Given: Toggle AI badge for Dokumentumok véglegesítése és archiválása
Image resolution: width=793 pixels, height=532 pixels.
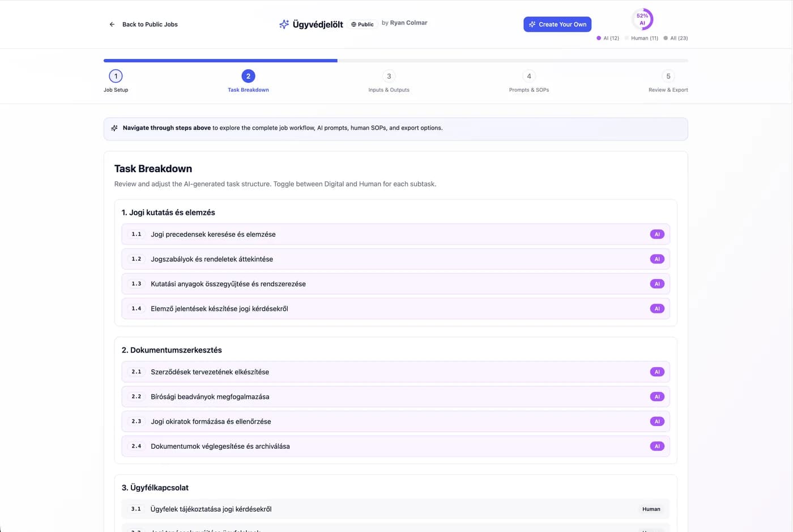Looking at the screenshot, I should coord(657,446).
